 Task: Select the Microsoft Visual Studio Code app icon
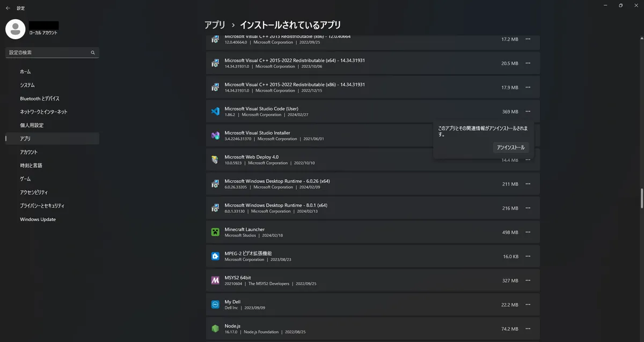tap(215, 111)
